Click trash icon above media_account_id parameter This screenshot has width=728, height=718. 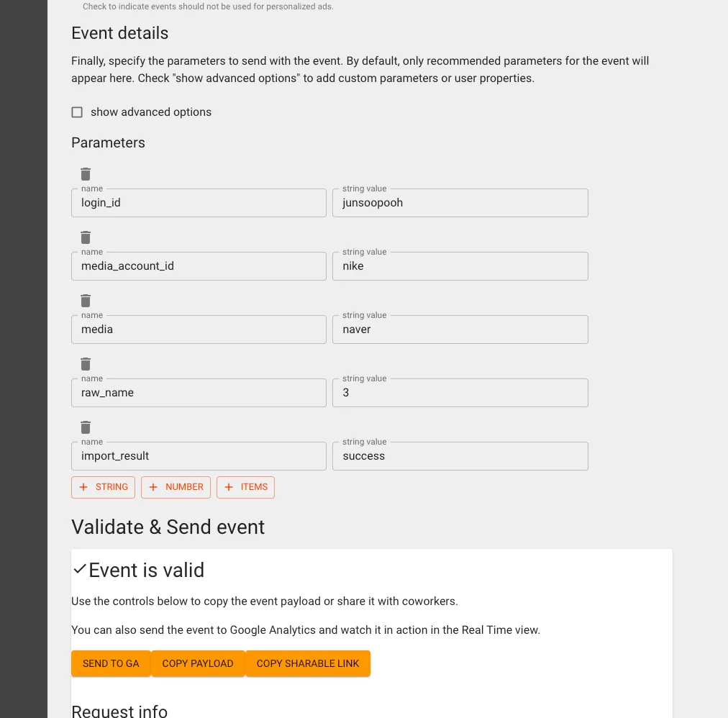86,237
